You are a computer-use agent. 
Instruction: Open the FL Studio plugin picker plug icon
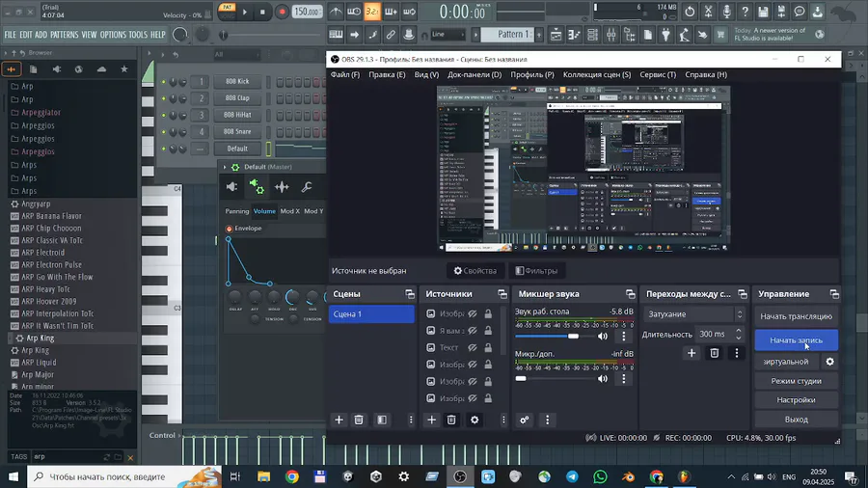665,35
